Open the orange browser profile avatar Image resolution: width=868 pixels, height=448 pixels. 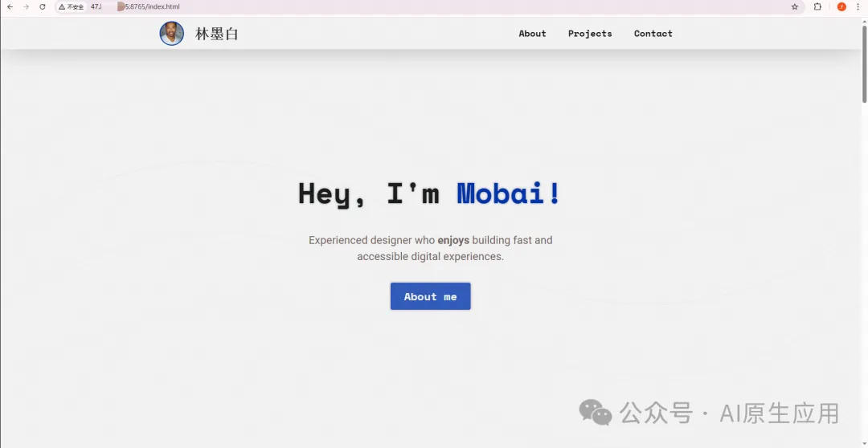(841, 6)
